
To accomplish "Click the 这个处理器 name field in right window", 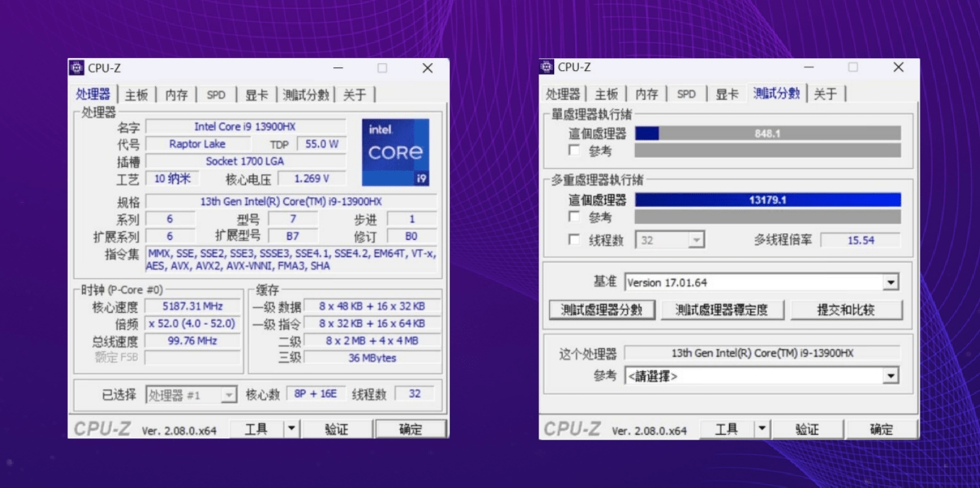I will tap(762, 353).
